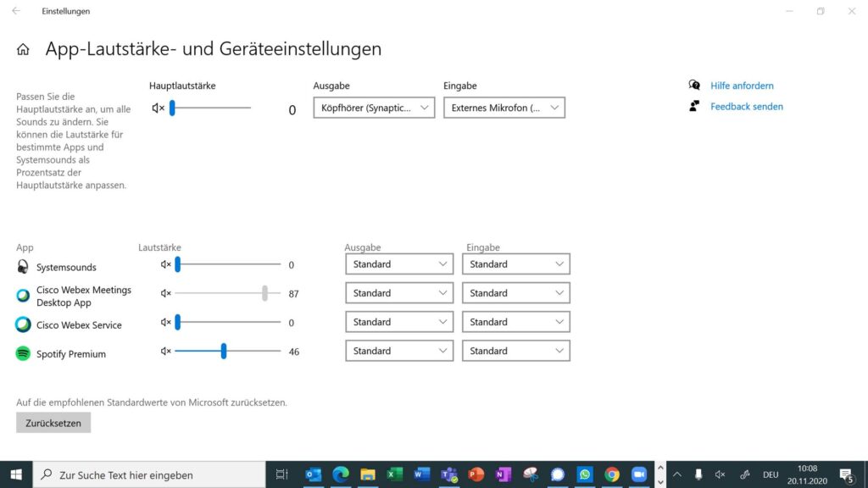
Task: Click the muted speaker icon in system tray
Action: (x=721, y=474)
